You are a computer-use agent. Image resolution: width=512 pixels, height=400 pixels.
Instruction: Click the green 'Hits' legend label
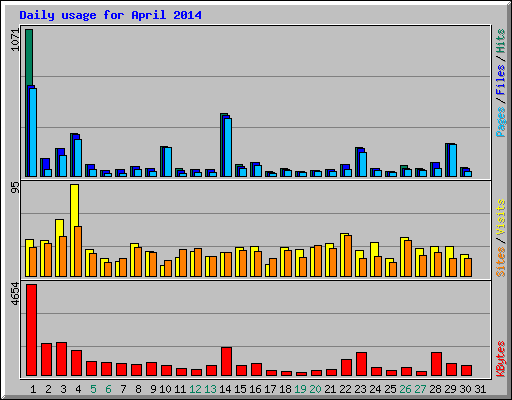501,41
